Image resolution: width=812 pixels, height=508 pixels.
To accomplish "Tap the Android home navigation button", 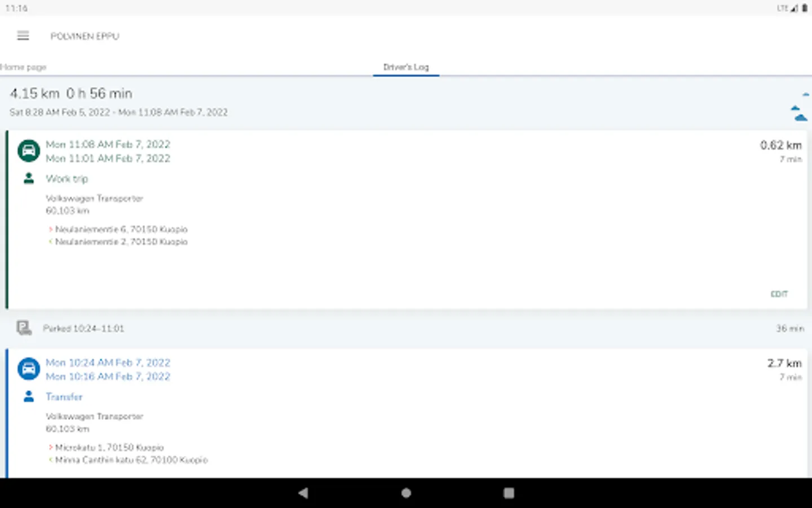I will (x=406, y=493).
